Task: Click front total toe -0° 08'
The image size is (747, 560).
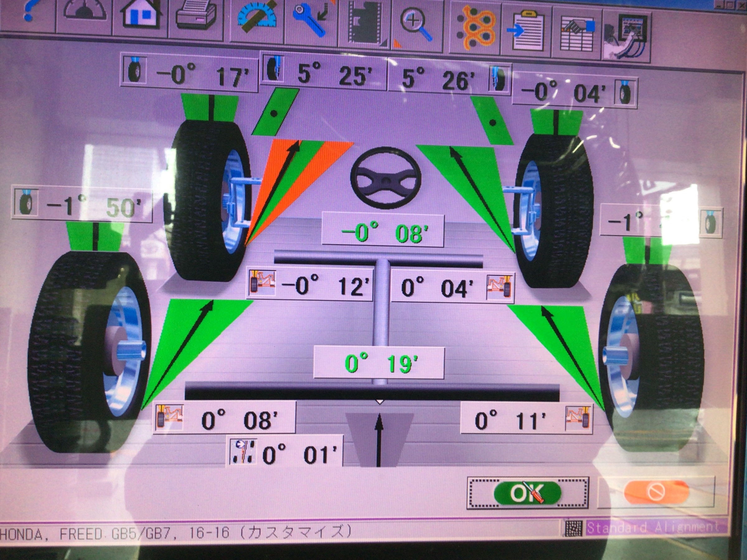Action: pyautogui.click(x=383, y=231)
